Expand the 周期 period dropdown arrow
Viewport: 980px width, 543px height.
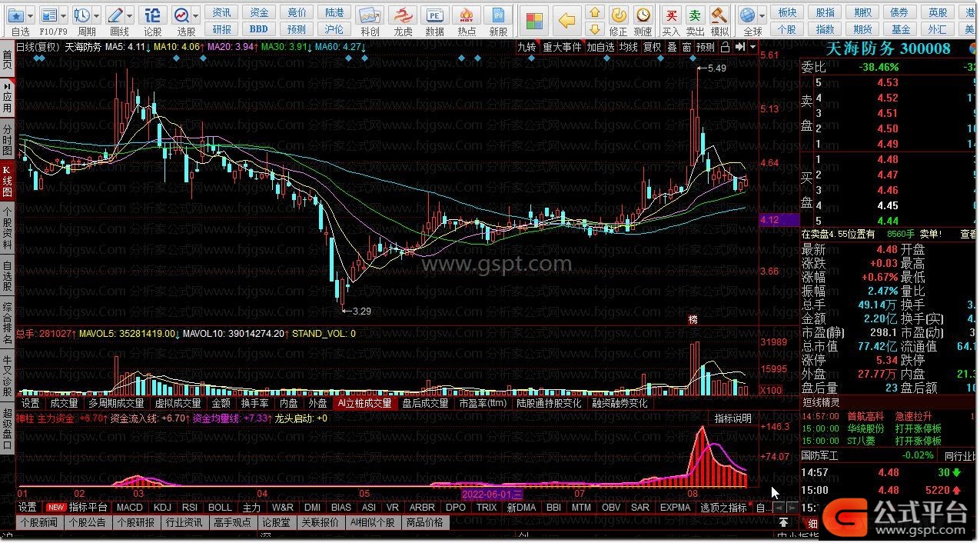pos(98,15)
